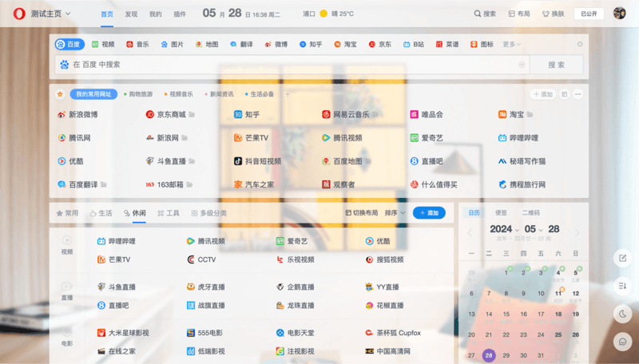The width and height of the screenshot is (639, 364).
Task: Select the 地图 search category
Action: pos(207,45)
